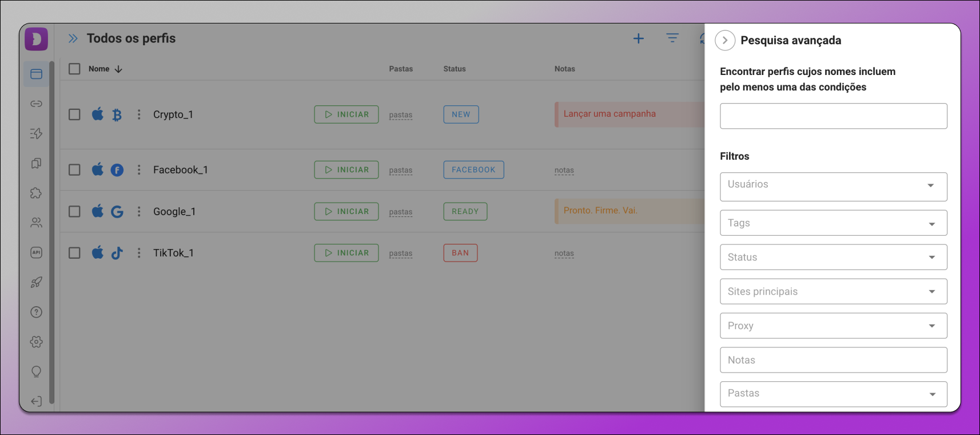Expand sidebar with double chevron icon
Image resolution: width=980 pixels, height=435 pixels.
point(73,38)
